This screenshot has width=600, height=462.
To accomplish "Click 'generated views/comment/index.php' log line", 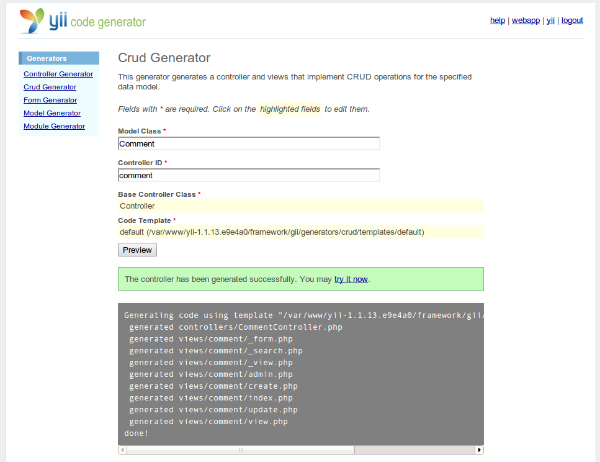I will [x=211, y=398].
